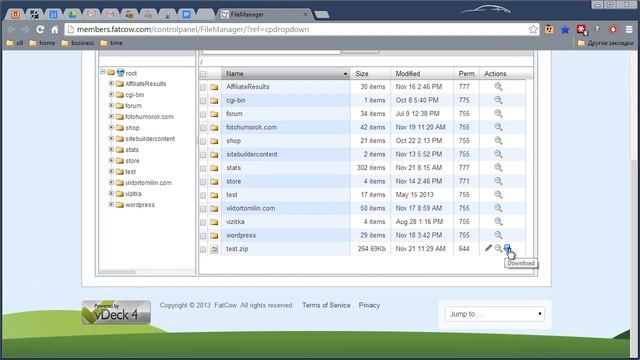Click the magnifier icon in shop row
640x360 pixels.
[x=498, y=140]
